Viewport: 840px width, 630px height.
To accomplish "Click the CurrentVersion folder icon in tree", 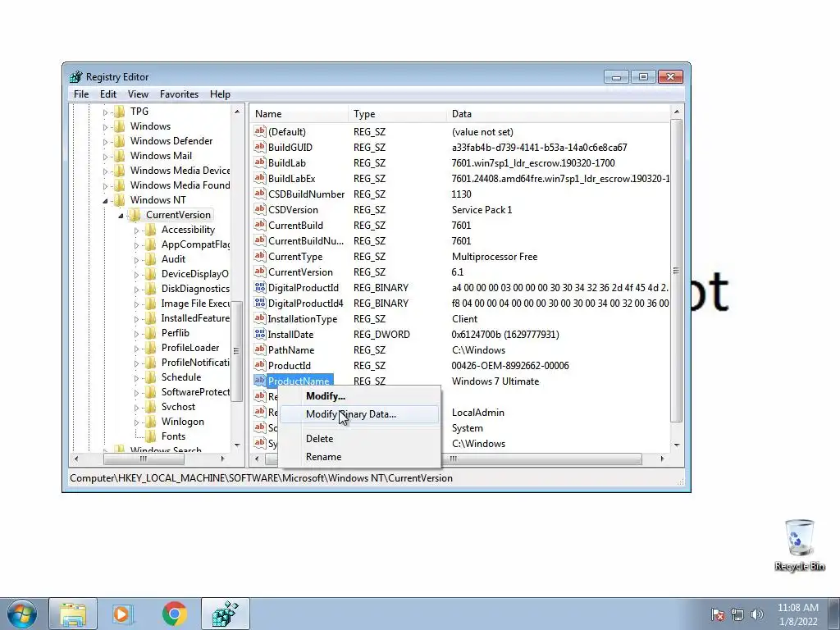I will pos(135,215).
